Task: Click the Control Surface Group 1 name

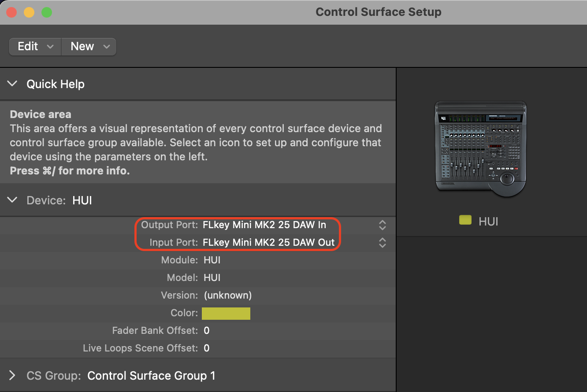Action: tap(152, 376)
